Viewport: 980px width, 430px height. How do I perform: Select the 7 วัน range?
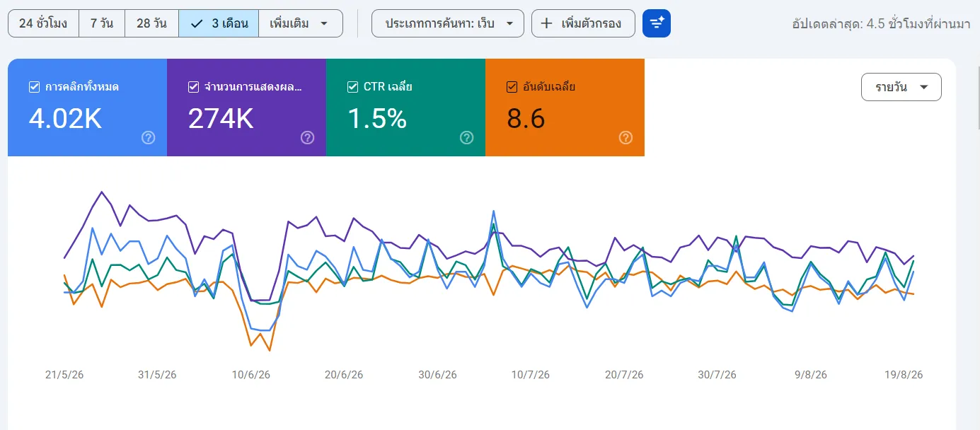pos(102,23)
